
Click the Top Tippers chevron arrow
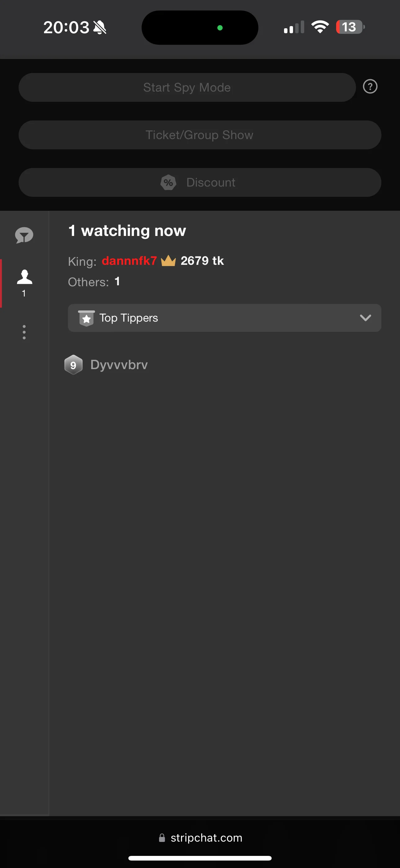(x=365, y=318)
